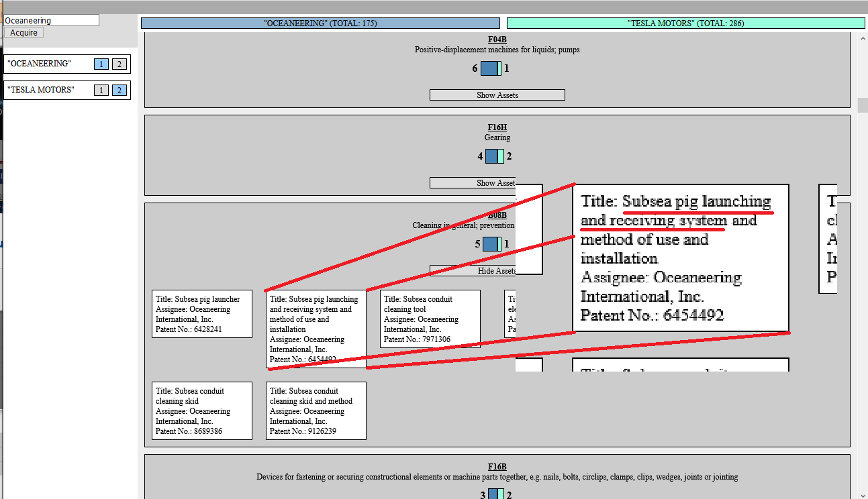Select button 1 in the TESLA MOTORS row
This screenshot has width=868, height=499.
tap(101, 90)
